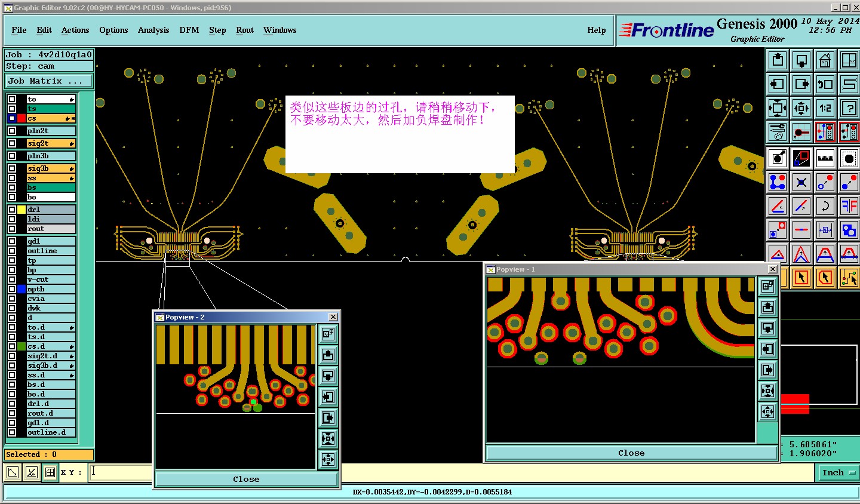Click the first icon in the bottom-left corner
860x504 pixels.
12,472
